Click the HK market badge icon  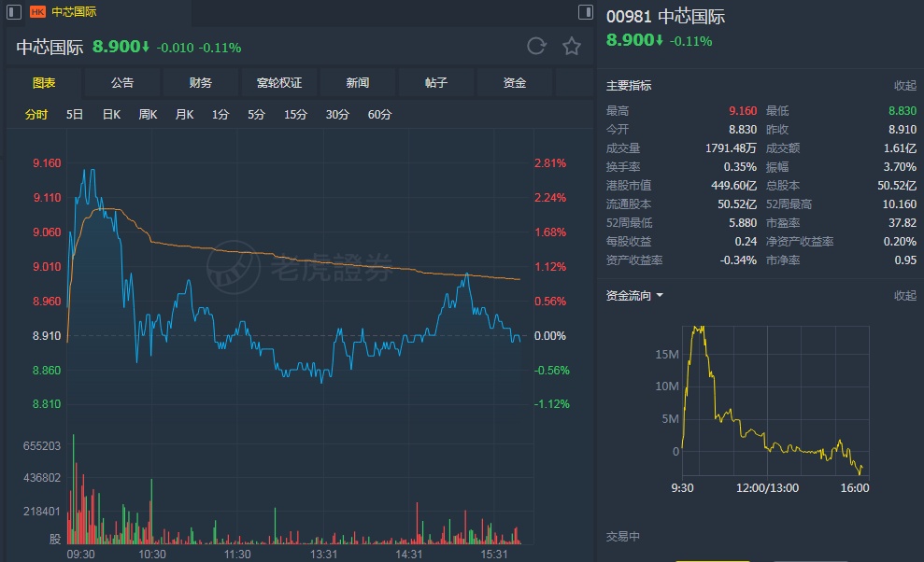pyautogui.click(x=37, y=12)
